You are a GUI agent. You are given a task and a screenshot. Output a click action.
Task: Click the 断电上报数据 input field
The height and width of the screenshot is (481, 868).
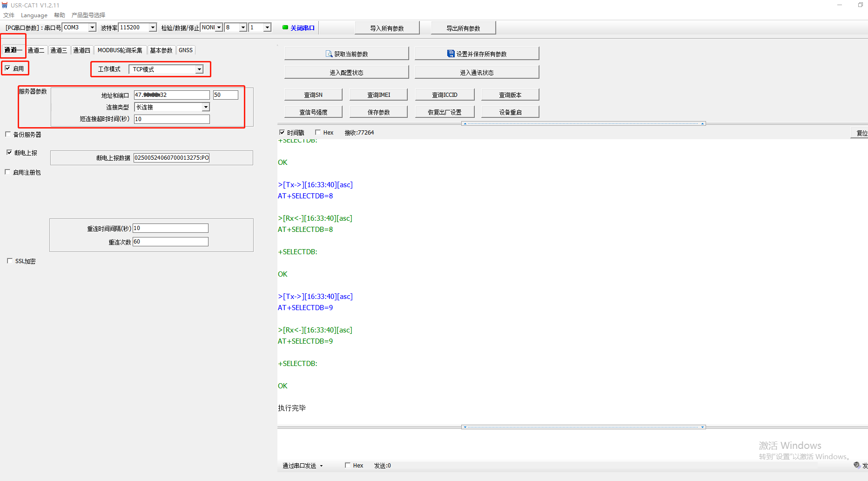(x=171, y=158)
